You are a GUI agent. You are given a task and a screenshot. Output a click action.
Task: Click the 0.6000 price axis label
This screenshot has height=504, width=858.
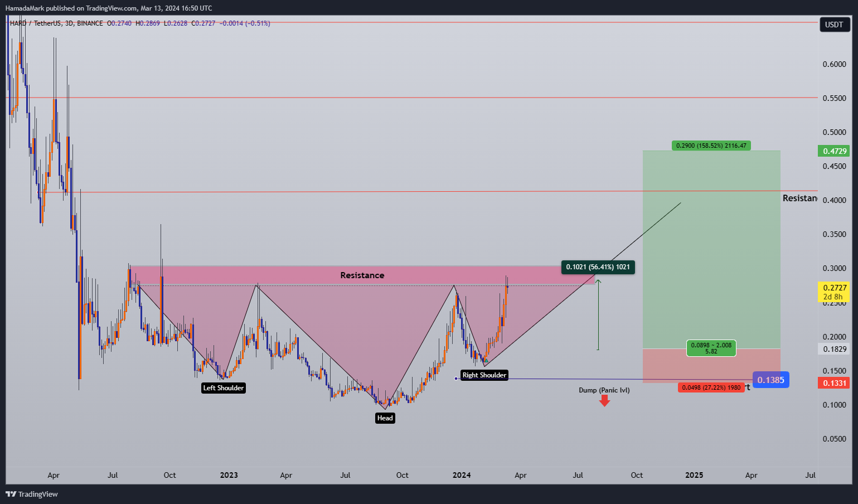(835, 65)
